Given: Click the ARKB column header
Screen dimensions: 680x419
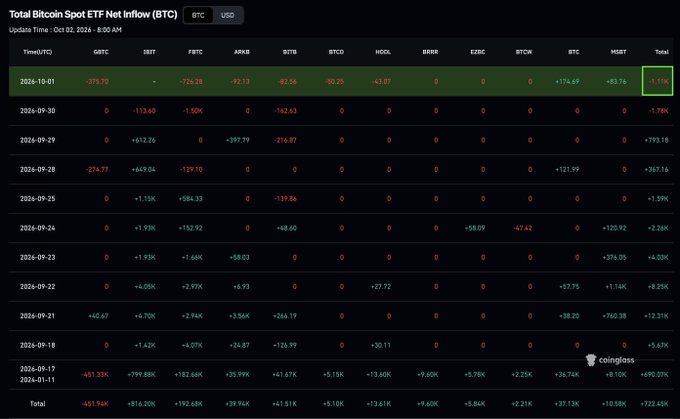Looking at the screenshot, I should coord(242,52).
